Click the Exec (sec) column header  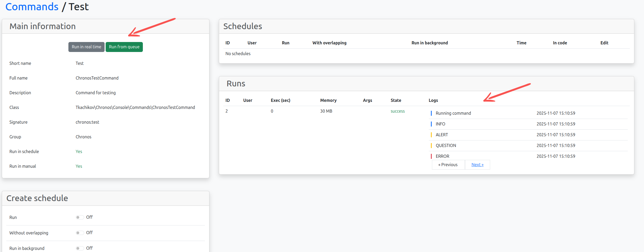click(280, 101)
